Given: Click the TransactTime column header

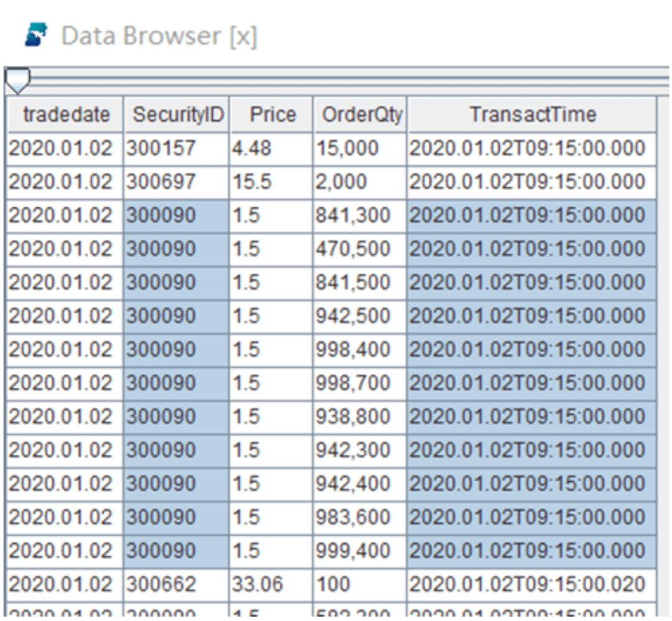Looking at the screenshot, I should click(532, 114).
